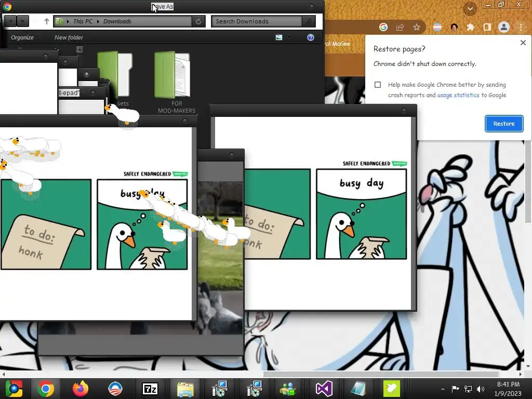Click the horizontal scrollbar thumb in Chrome
Image resolution: width=532 pixels, height=399 pixels.
381,374
